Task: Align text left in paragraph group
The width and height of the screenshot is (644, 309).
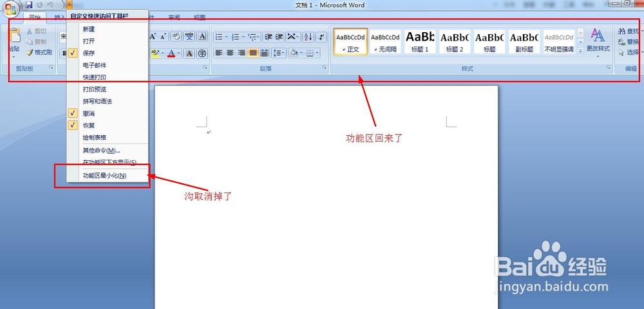Action: pyautogui.click(x=220, y=53)
